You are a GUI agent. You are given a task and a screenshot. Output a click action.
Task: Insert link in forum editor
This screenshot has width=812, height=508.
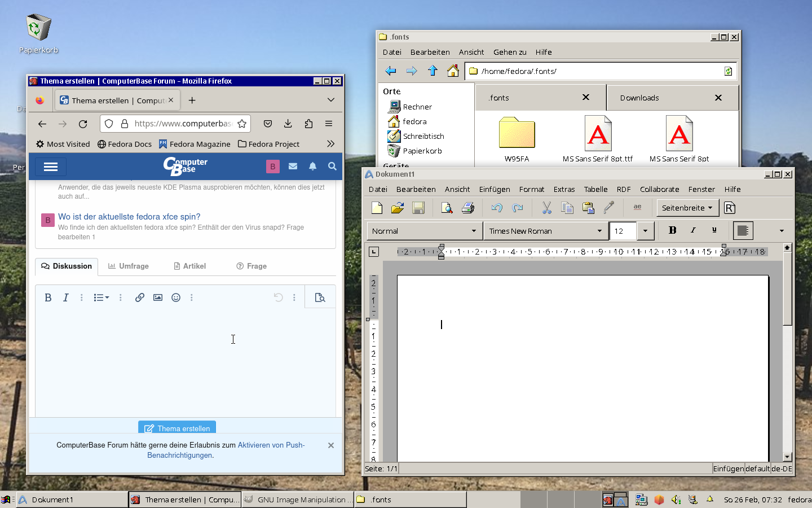click(x=140, y=297)
